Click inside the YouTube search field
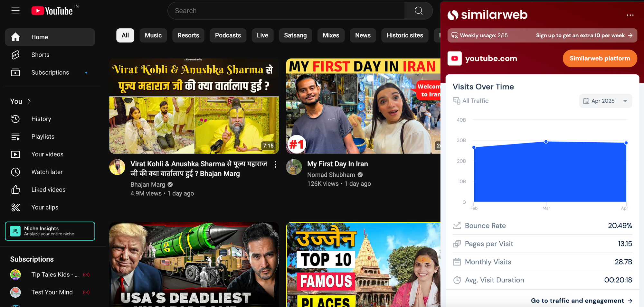644x307 pixels. pyautogui.click(x=286, y=11)
